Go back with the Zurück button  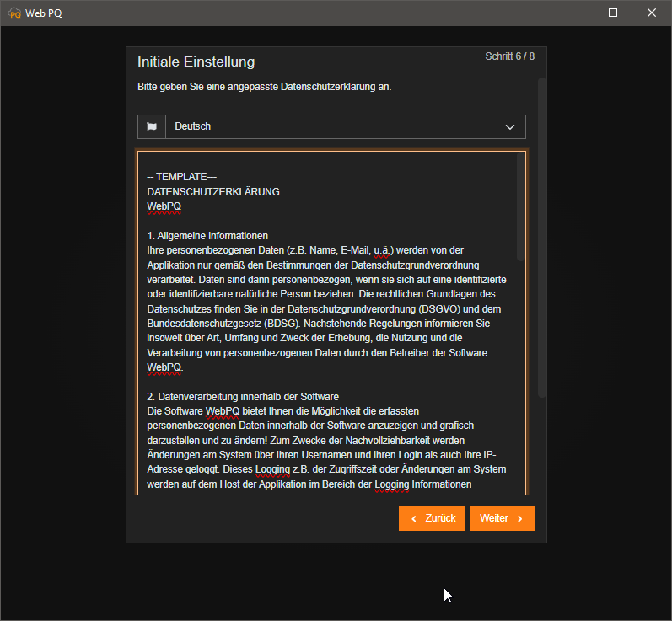432,518
